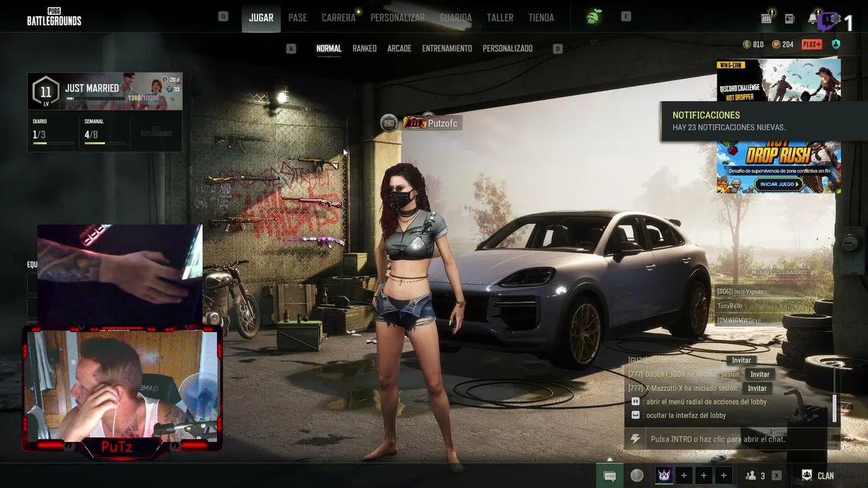The image size is (868, 488).
Task: Open the CLAN menu
Action: pos(818,476)
